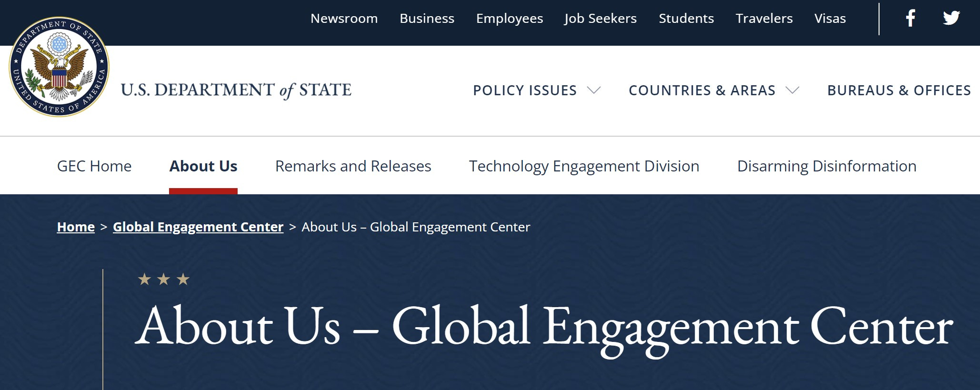Open the Employees link

510,18
